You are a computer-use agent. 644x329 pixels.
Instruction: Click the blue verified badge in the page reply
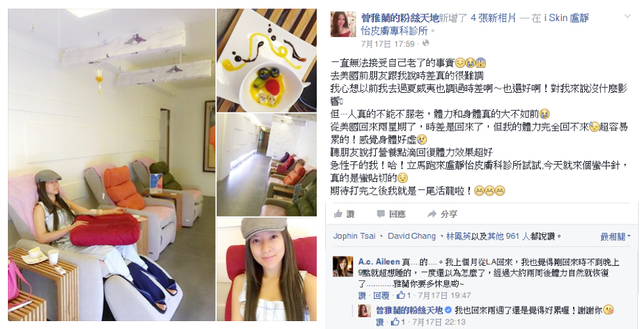(449, 310)
